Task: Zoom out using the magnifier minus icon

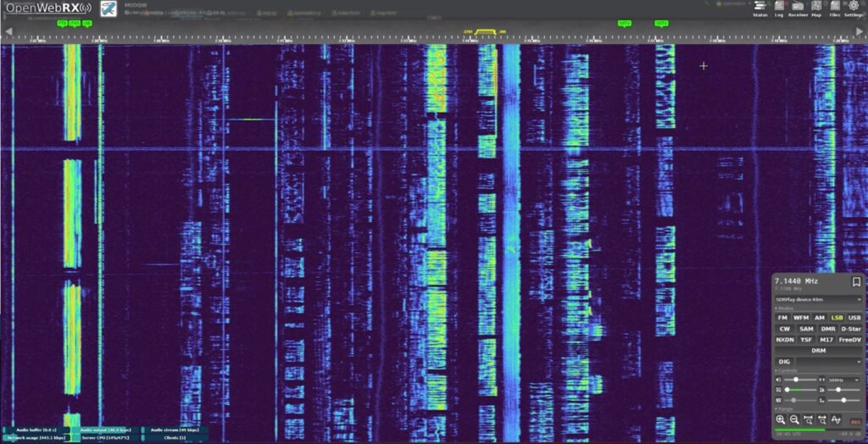Action: [x=794, y=419]
